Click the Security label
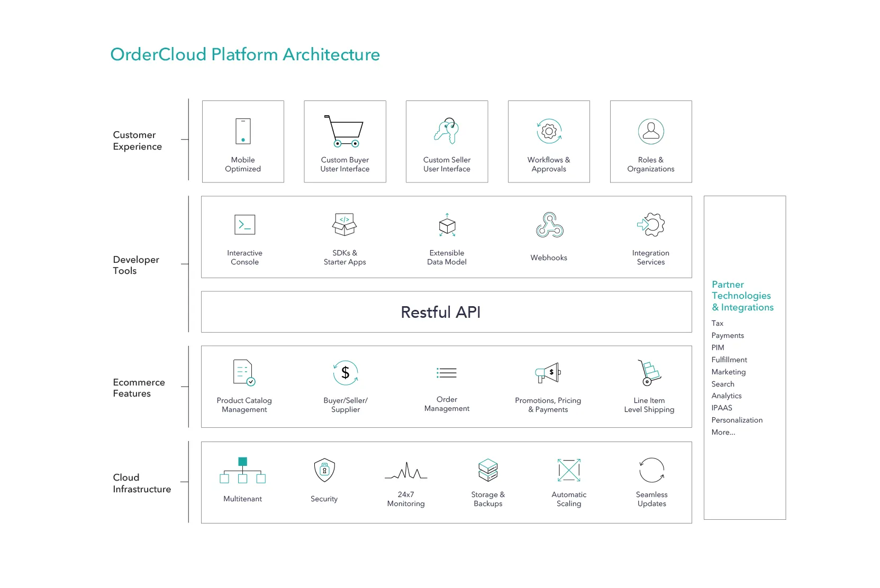 [324, 499]
